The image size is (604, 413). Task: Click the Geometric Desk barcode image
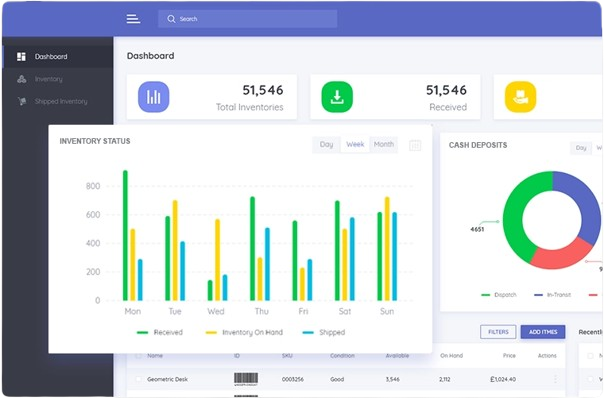click(246, 379)
